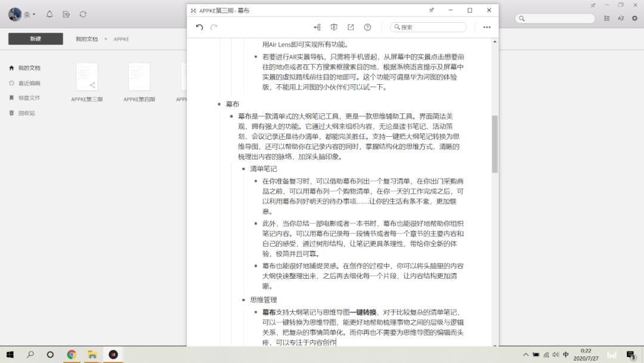Switch document to mind map view

tap(318, 27)
